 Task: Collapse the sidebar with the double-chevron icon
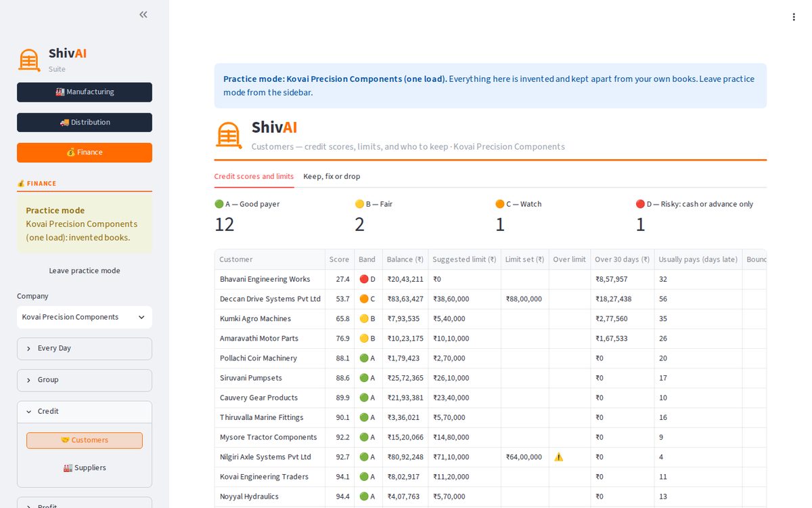click(143, 14)
